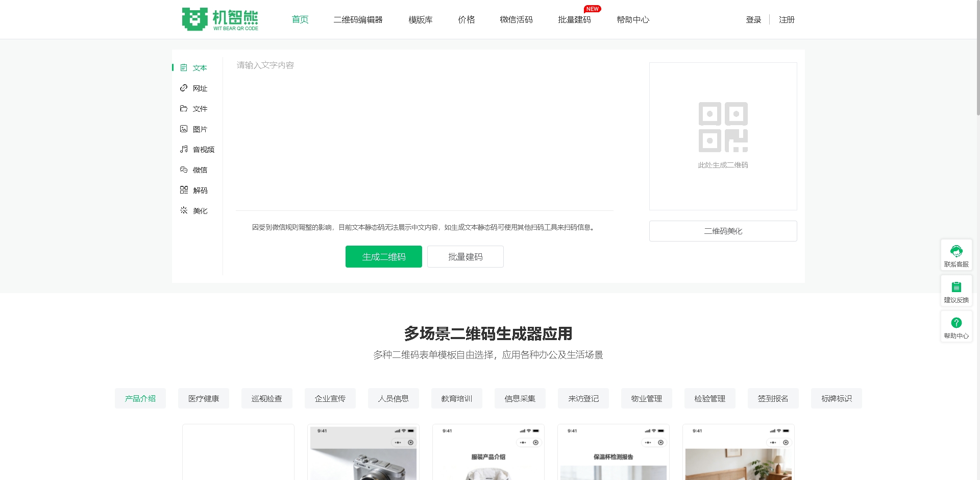The height and width of the screenshot is (480, 980).
Task: Click the green 生成二维码 button
Action: pyautogui.click(x=384, y=257)
